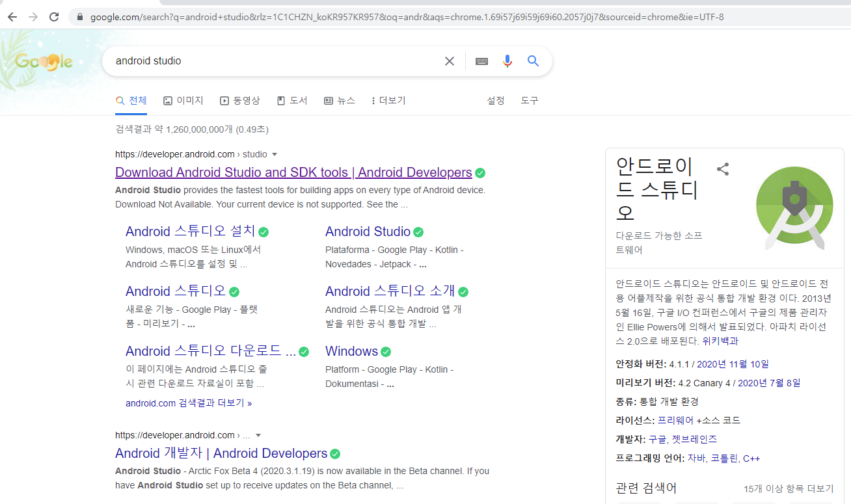Click the 관련 검색어 heading
Viewport: 851px width, 504px height.
646,488
